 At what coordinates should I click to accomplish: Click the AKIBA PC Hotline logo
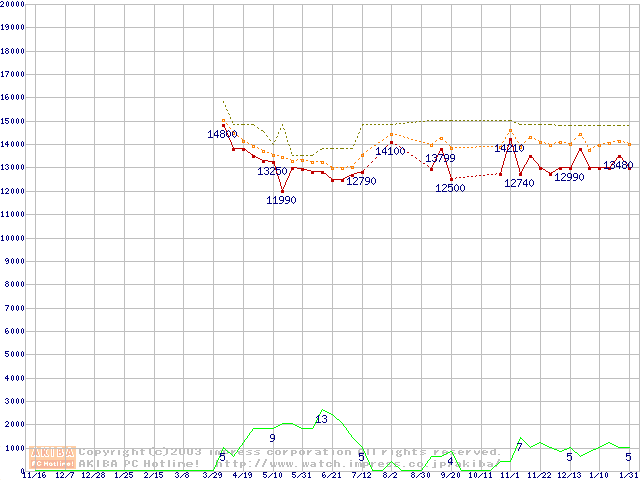[52, 458]
